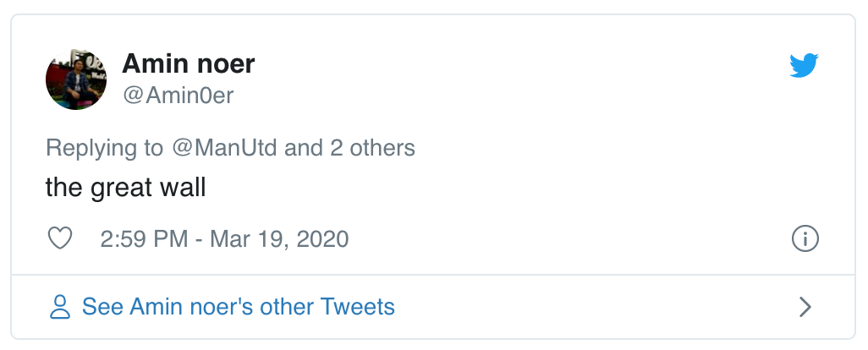The image size is (868, 350).
Task: Click the Twitter bird logo
Action: 804,65
